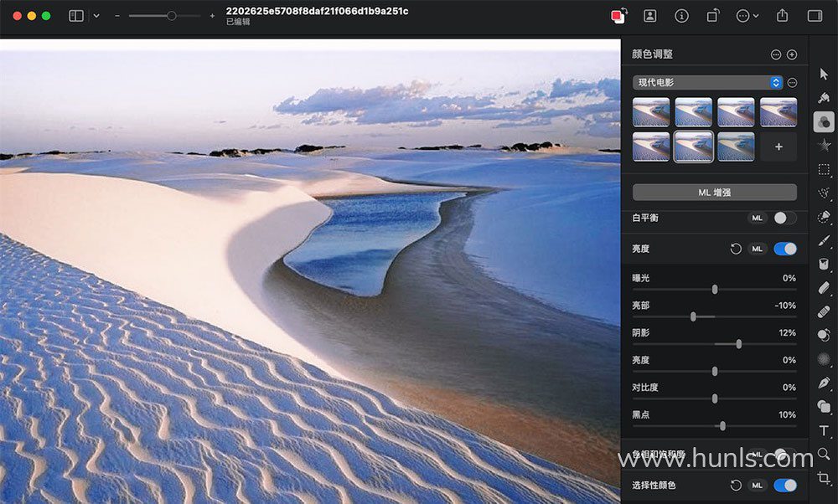
Task: Click the 亮部 value -10%
Action: coord(785,306)
